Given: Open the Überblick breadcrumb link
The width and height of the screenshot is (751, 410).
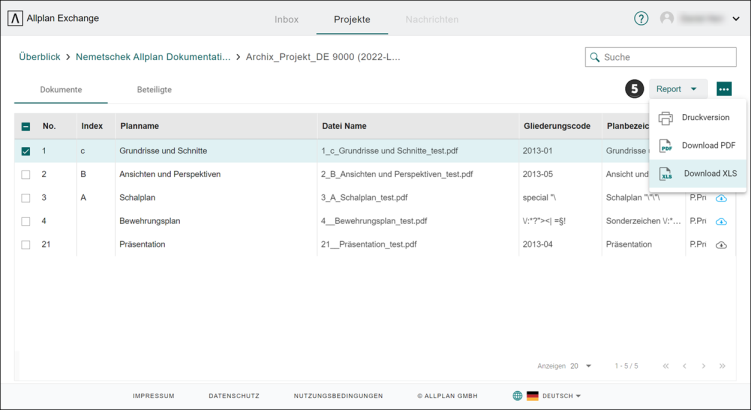Looking at the screenshot, I should 39,57.
